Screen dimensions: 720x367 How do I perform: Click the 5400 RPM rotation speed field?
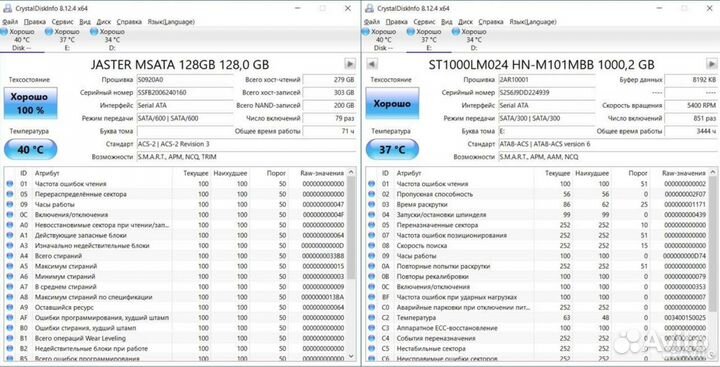tap(691, 105)
